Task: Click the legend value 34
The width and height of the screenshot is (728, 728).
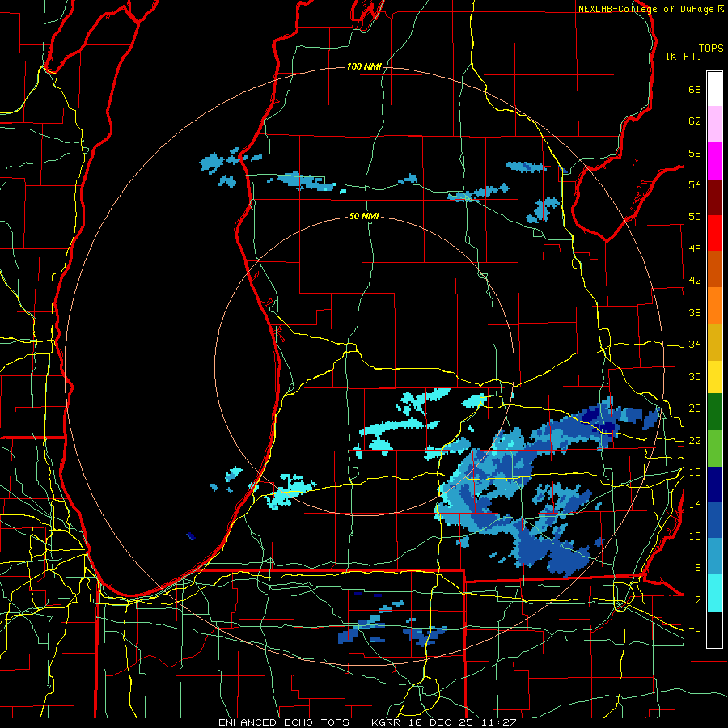Action: pos(695,344)
